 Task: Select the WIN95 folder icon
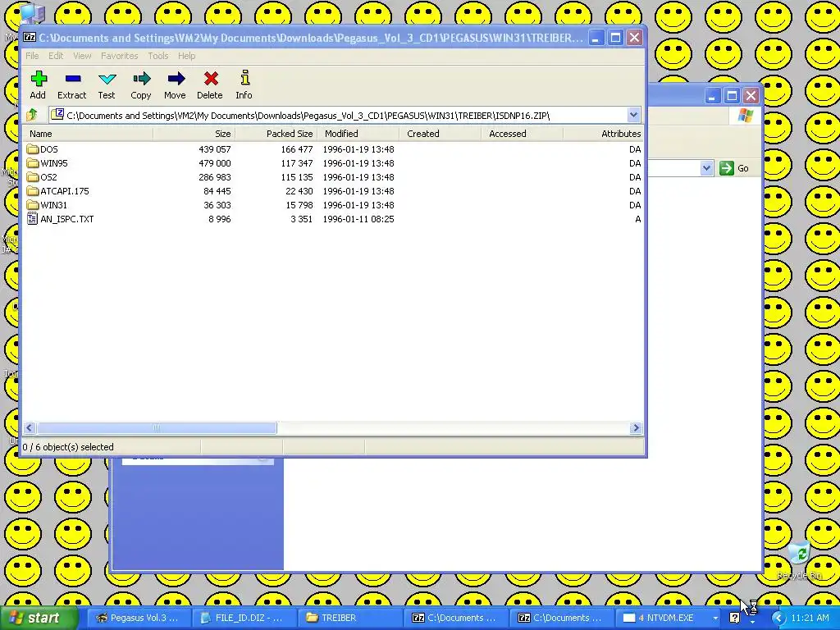pos(33,163)
